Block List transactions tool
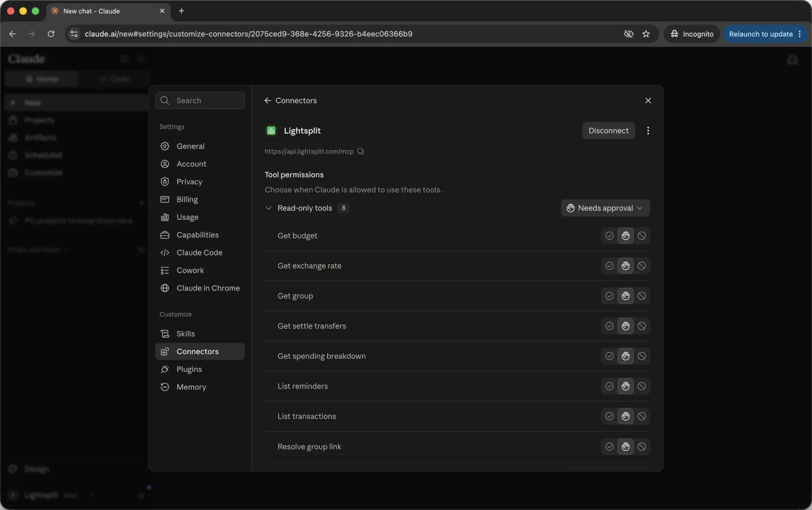Viewport: 812px width, 510px height. (641, 416)
